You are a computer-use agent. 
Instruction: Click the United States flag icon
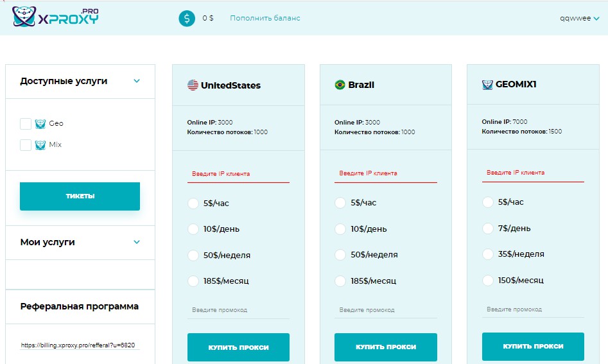point(193,85)
